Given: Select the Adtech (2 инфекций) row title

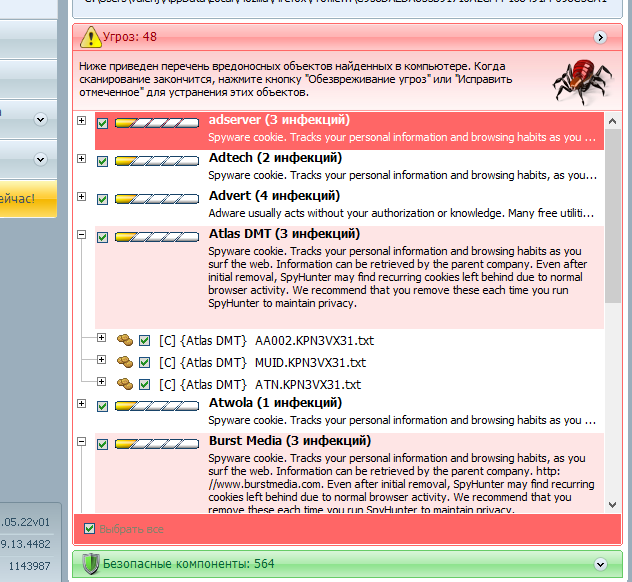Looking at the screenshot, I should [x=275, y=158].
